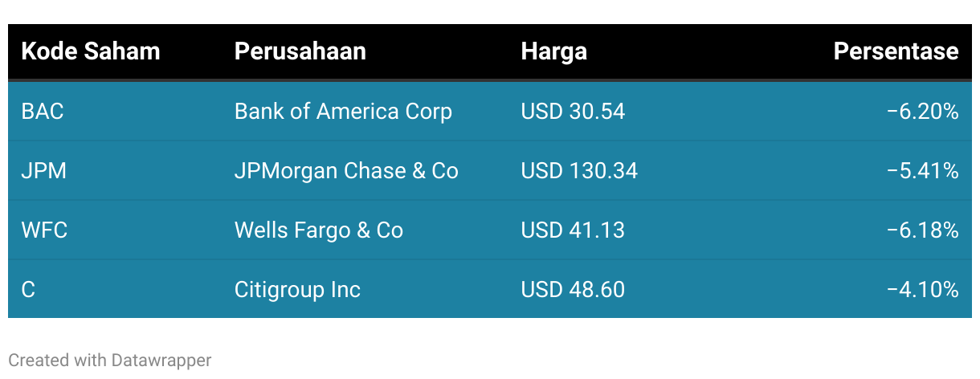Click the Harga column header
The width and height of the screenshot is (980, 379).
(x=553, y=51)
